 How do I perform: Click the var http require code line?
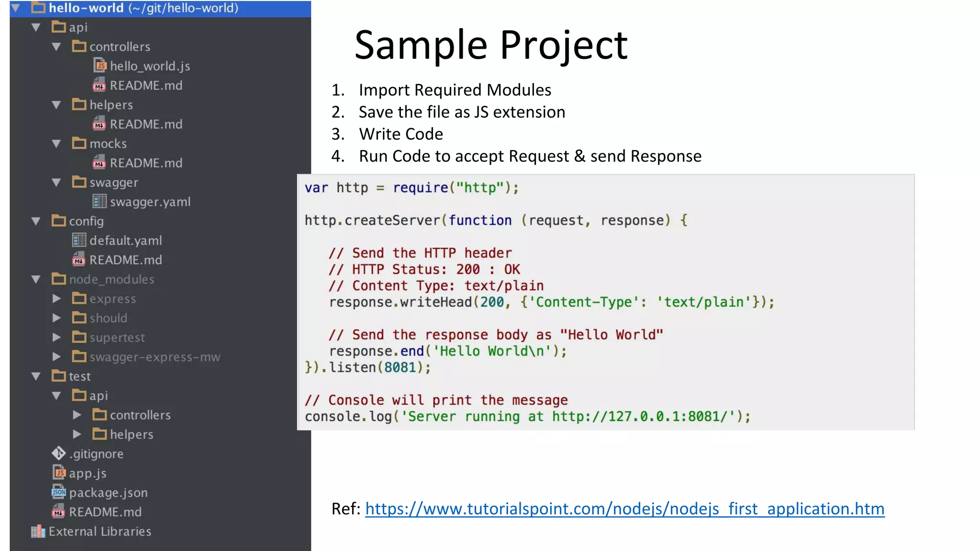412,188
